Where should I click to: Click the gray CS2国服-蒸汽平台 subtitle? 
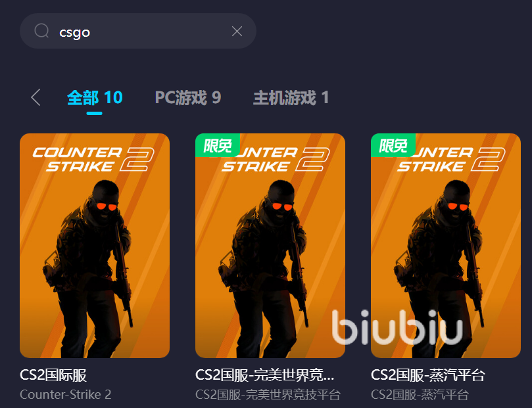tap(420, 394)
